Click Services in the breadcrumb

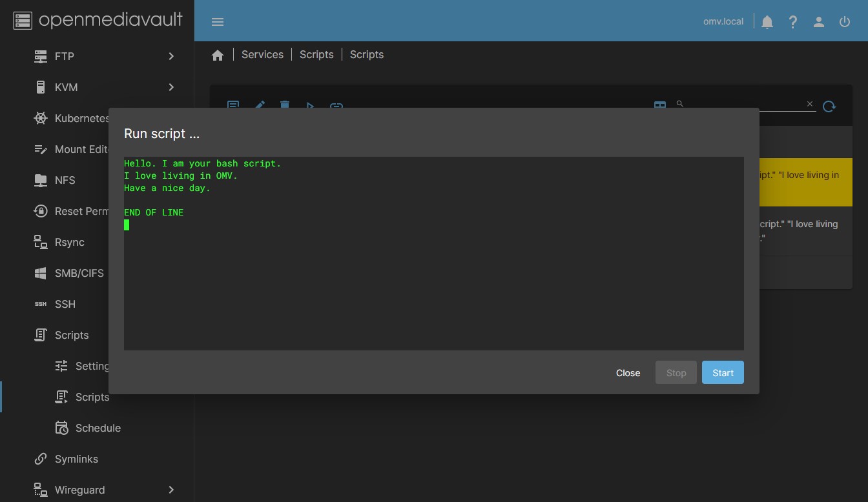(262, 55)
